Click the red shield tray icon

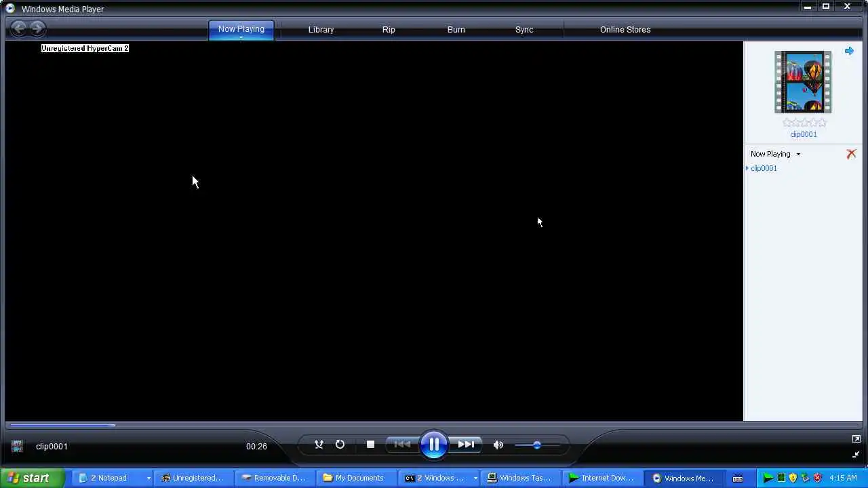click(817, 478)
